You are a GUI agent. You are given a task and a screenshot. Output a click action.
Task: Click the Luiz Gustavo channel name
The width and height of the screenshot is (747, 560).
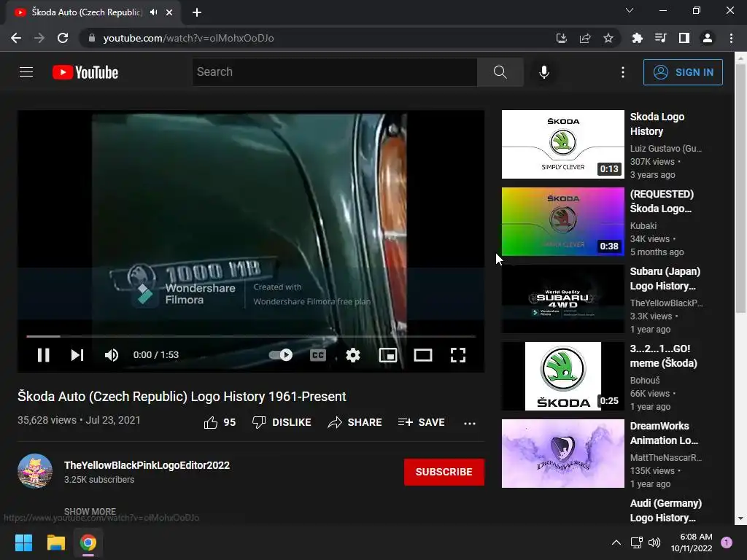[665, 149]
